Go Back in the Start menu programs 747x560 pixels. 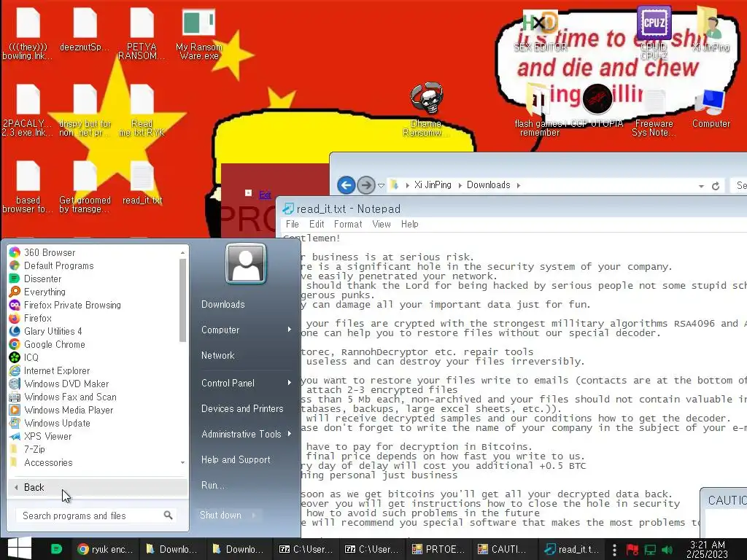(x=97, y=487)
